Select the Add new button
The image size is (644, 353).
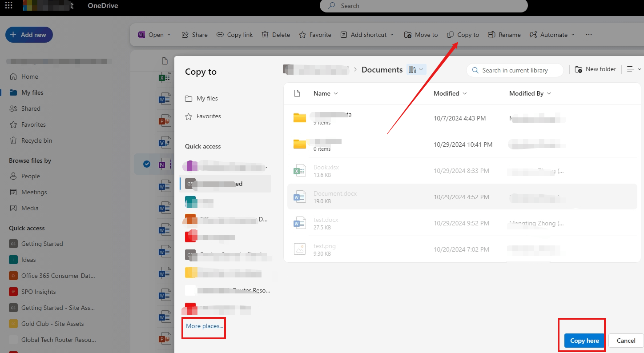[x=29, y=34]
